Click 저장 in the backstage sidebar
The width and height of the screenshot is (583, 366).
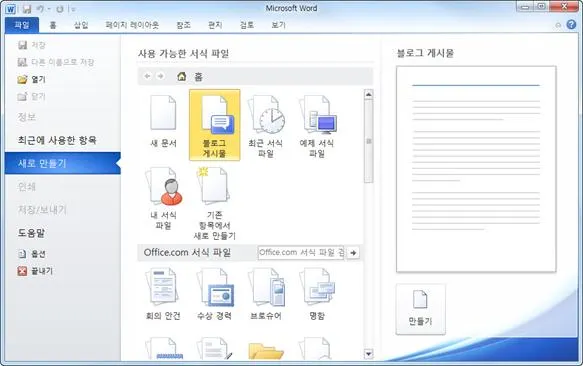click(32, 45)
